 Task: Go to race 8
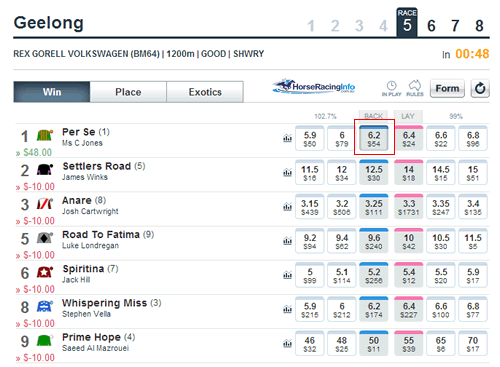pos(479,26)
